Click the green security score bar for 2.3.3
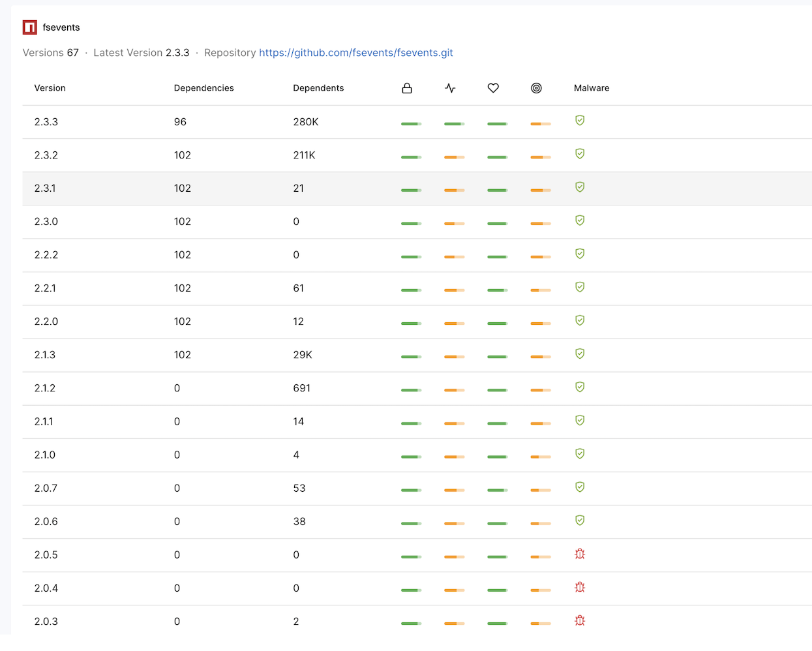Screen dimensions: 812x651 (x=411, y=123)
